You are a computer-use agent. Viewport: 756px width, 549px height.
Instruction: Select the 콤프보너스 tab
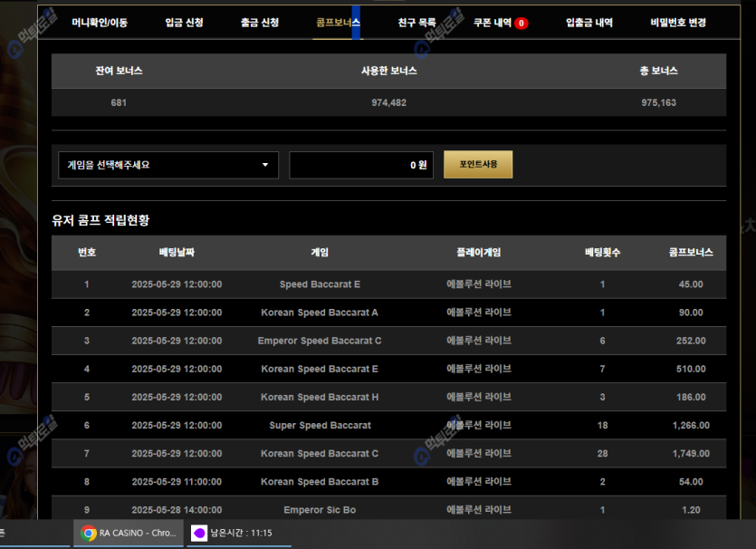337,23
